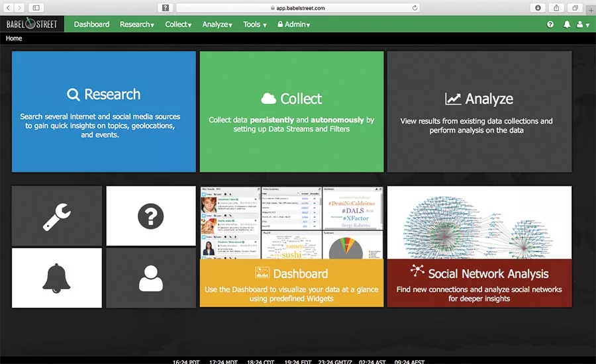This screenshot has width=596, height=364.
Task: Open the browser downloads button
Action: (x=538, y=7)
